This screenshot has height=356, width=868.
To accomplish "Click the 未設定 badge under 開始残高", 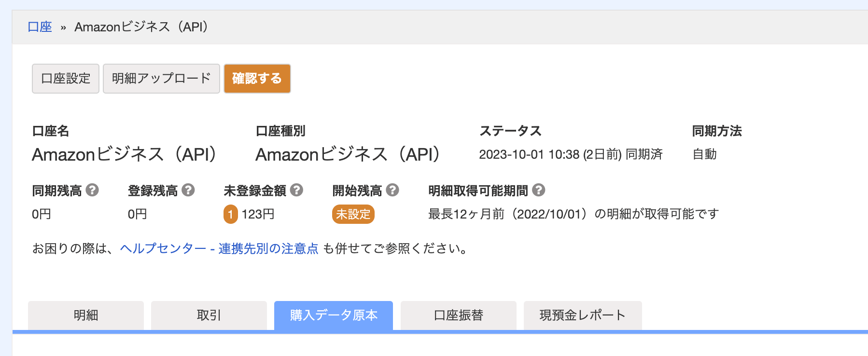I will pos(353,214).
